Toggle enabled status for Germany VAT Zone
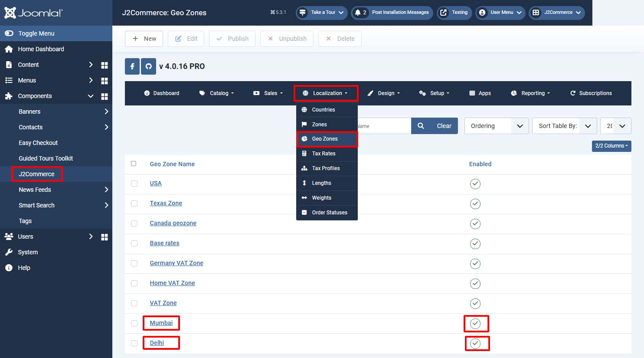The width and height of the screenshot is (644, 358). tap(475, 264)
